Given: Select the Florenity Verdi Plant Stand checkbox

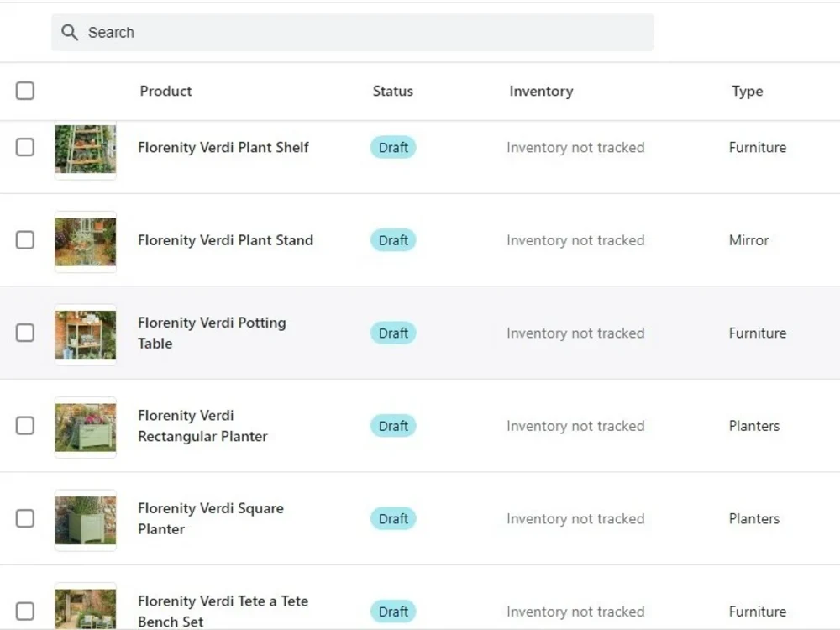Looking at the screenshot, I should tap(25, 240).
